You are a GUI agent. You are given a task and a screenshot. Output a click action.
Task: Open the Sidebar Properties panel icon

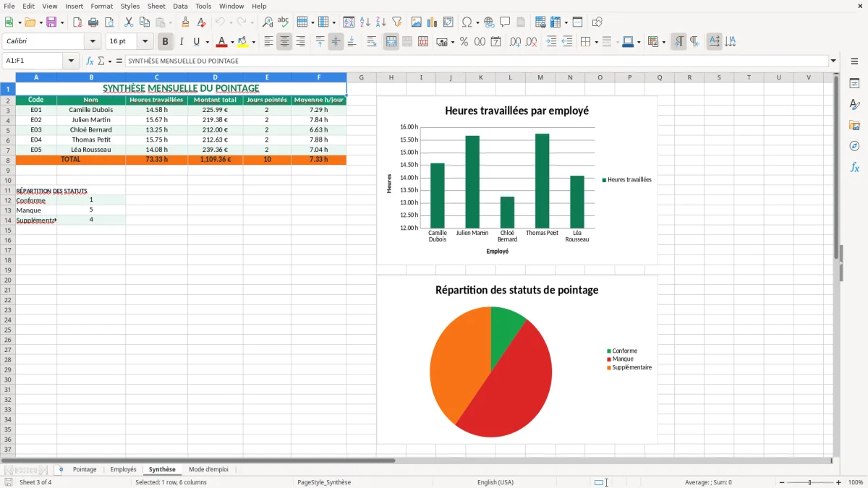pyautogui.click(x=854, y=84)
